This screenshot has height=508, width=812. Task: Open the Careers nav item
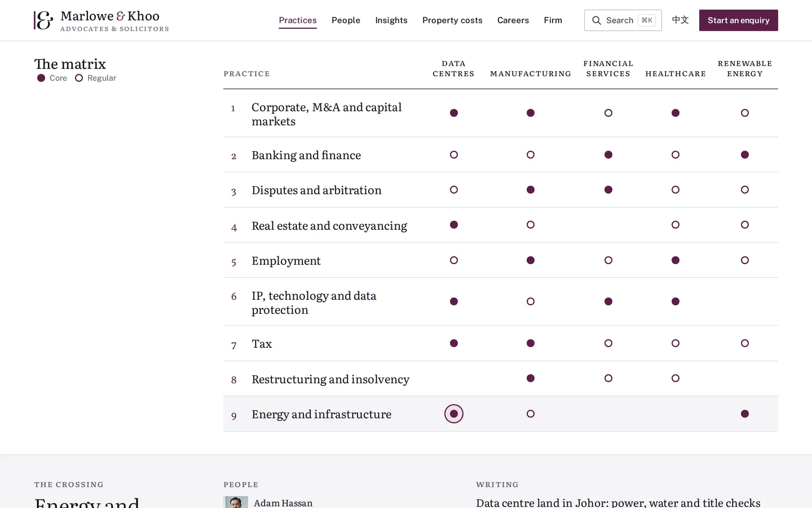[x=513, y=20]
